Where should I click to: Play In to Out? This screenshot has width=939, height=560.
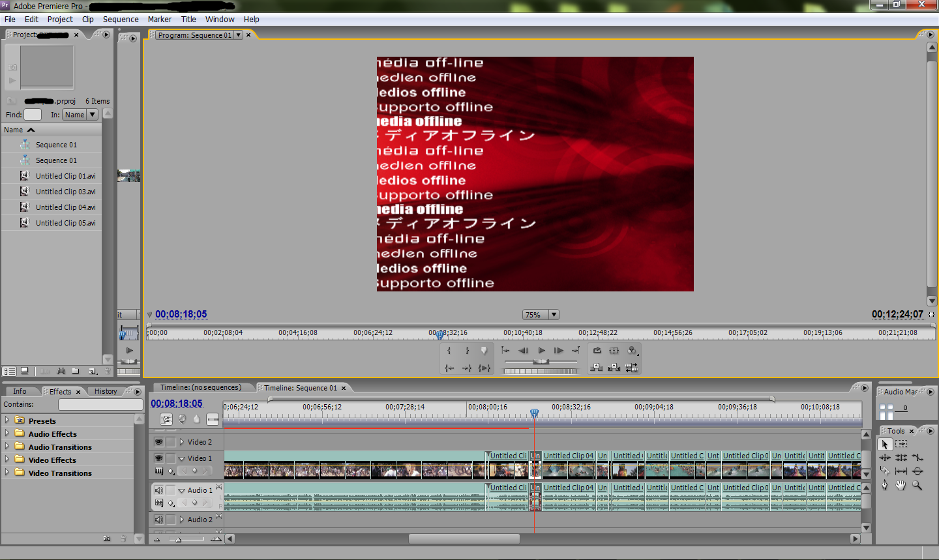[484, 368]
